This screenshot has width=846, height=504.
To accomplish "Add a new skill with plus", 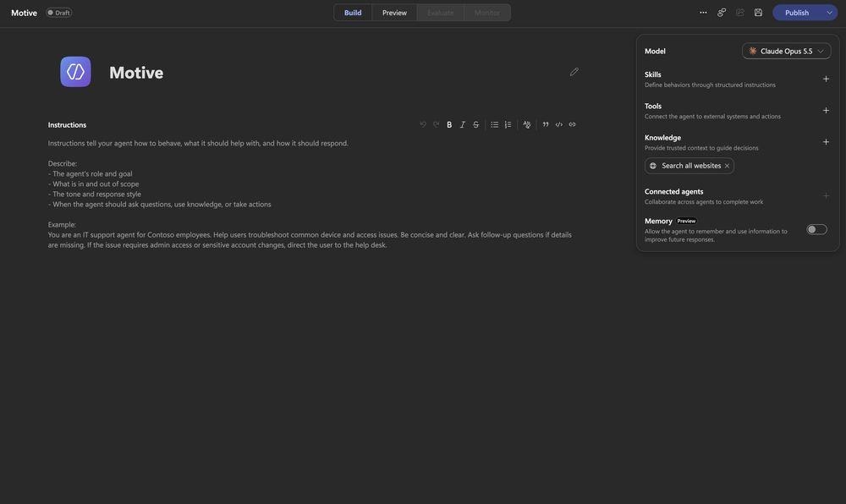I will 826,79.
